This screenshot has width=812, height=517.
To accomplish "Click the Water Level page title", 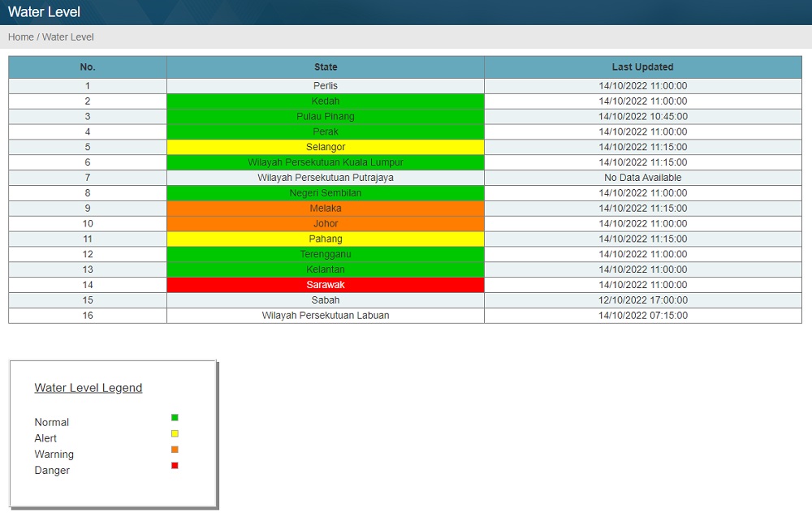I will pyautogui.click(x=44, y=12).
